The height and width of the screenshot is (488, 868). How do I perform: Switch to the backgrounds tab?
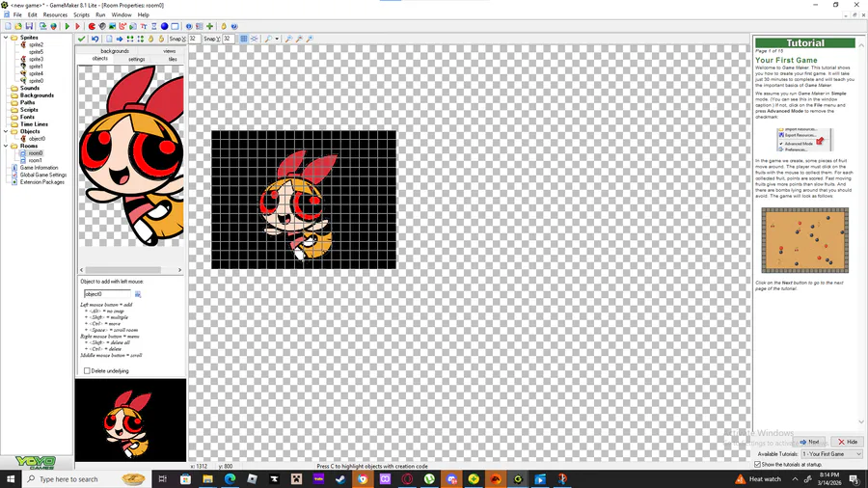(x=115, y=51)
